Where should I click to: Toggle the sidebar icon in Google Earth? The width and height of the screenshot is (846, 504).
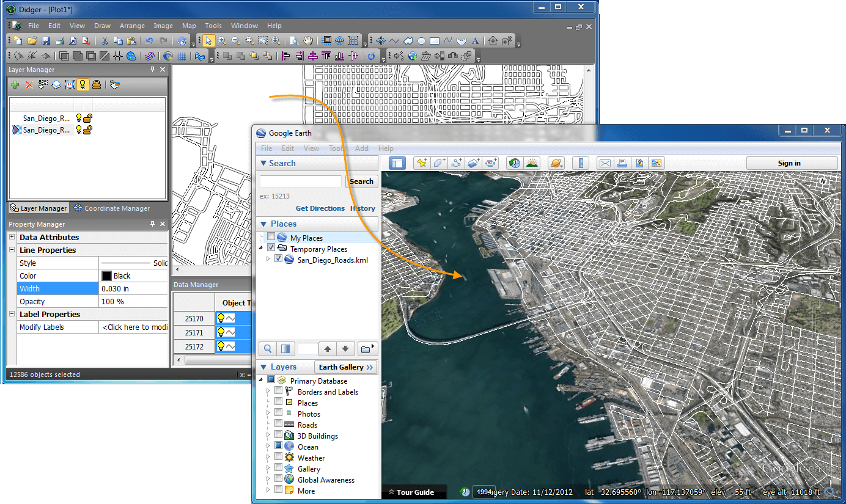[x=397, y=163]
